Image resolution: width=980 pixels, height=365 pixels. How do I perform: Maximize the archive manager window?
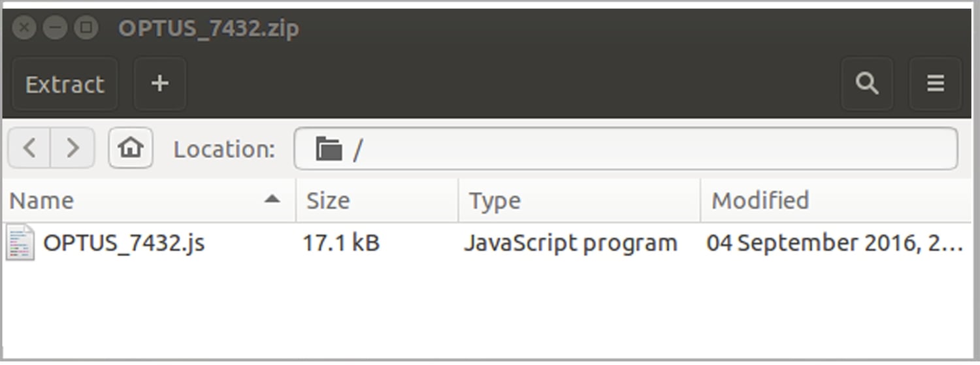coord(86,28)
